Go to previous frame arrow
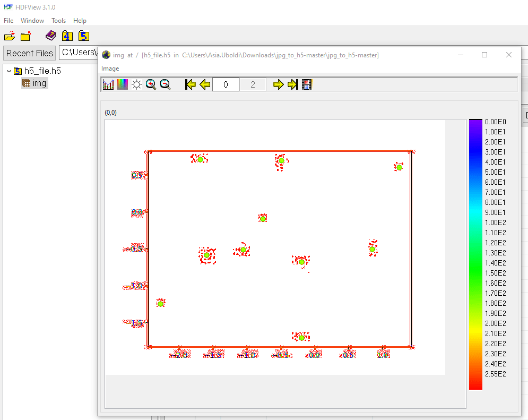 205,84
